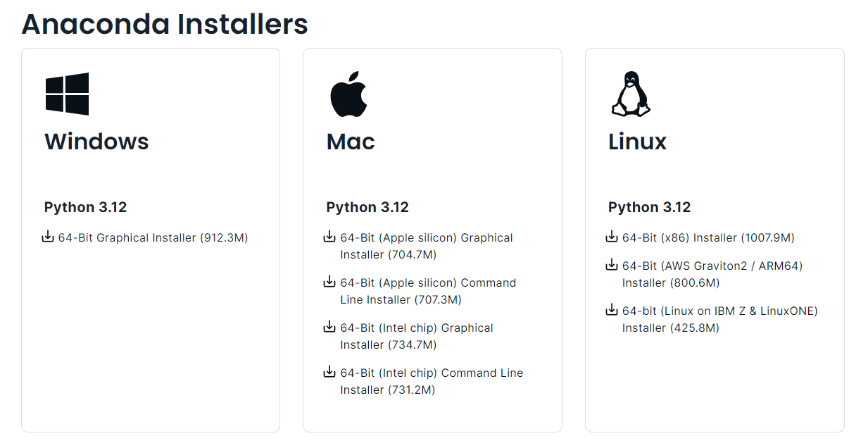The image size is (868, 448).
Task: Click download icon for Intel chip Command Line Installer
Action: tap(329, 373)
